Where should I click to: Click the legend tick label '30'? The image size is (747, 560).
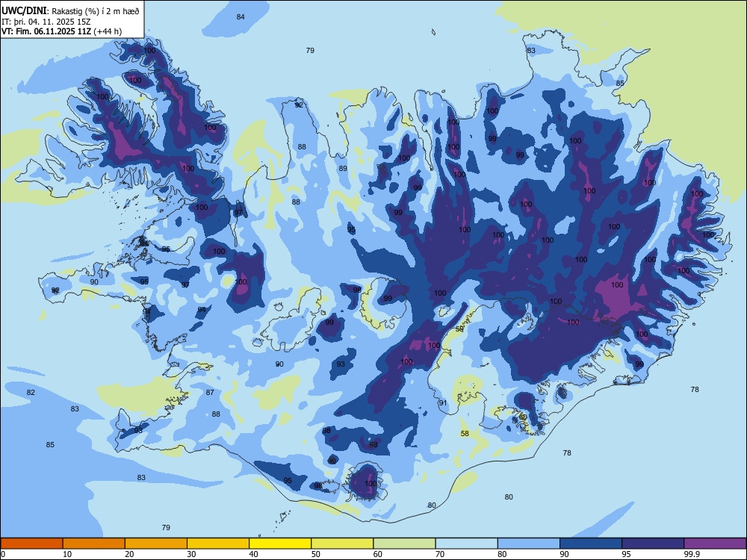point(191,554)
